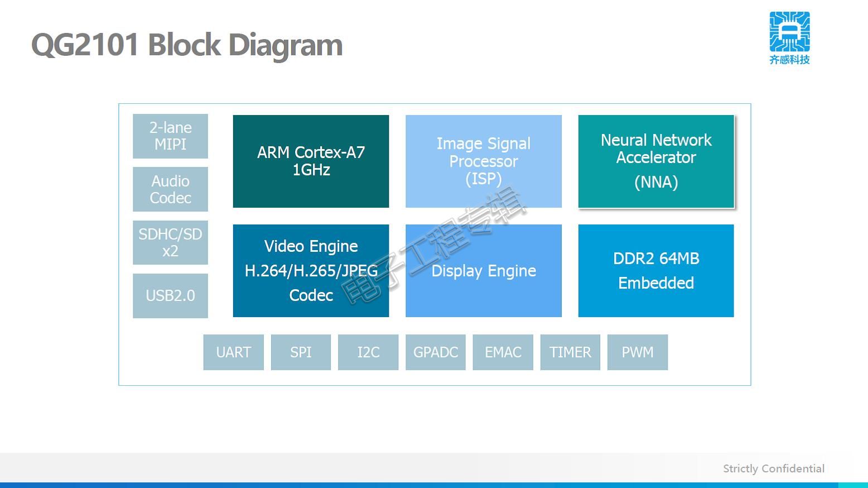Click the USB2.0 block
Viewport: 868px width, 488px height.
click(170, 296)
